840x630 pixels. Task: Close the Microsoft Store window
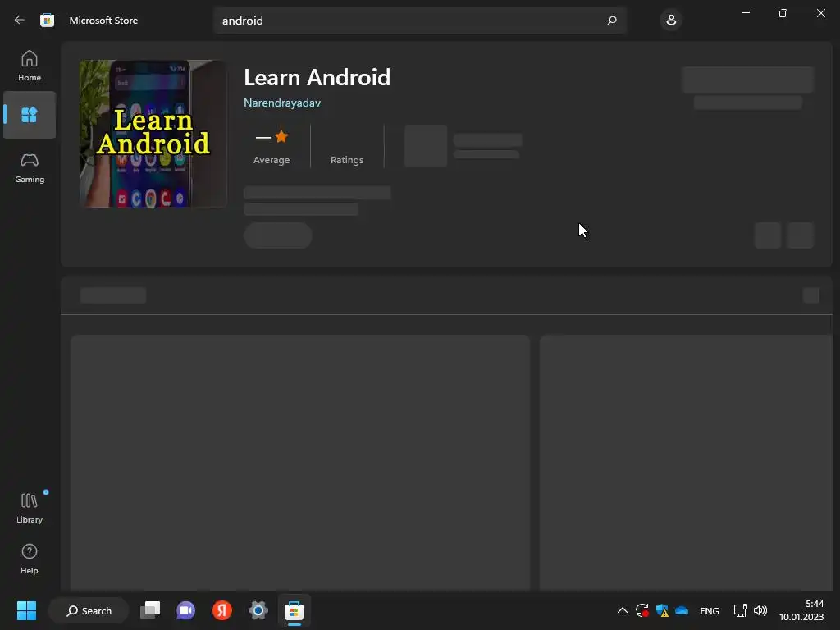820,13
